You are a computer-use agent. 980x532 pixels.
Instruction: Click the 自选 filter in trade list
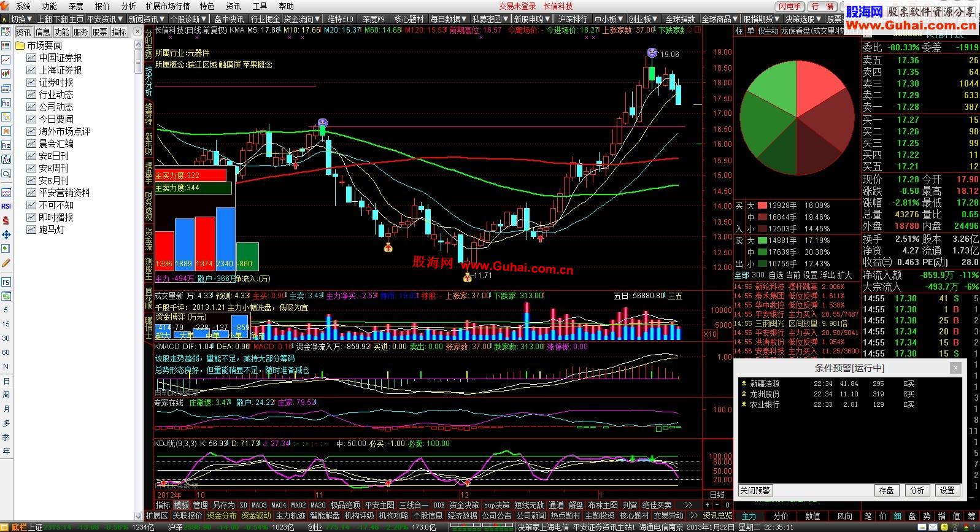point(776,275)
